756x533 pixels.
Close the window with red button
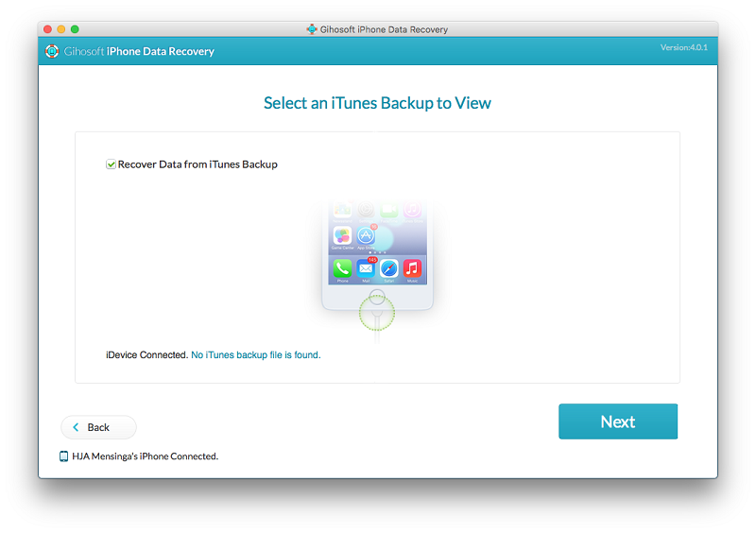[x=48, y=29]
